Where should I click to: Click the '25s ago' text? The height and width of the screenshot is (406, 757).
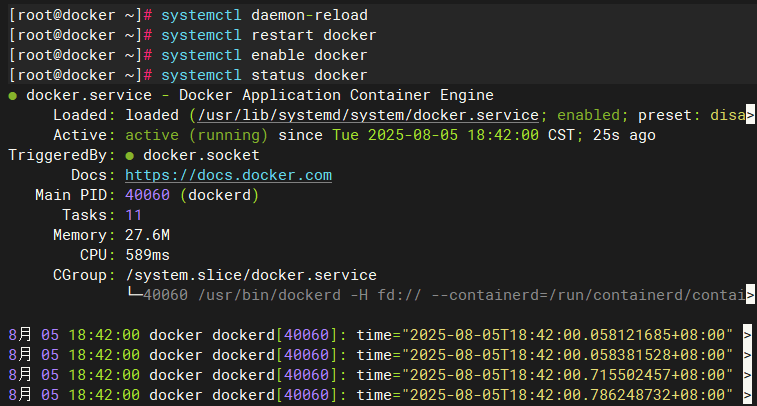pyautogui.click(x=624, y=135)
